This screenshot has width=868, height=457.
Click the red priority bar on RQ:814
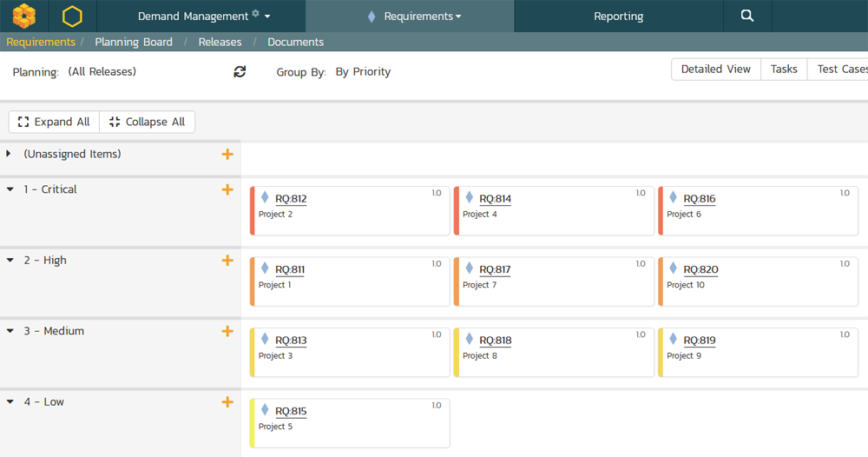pos(457,210)
